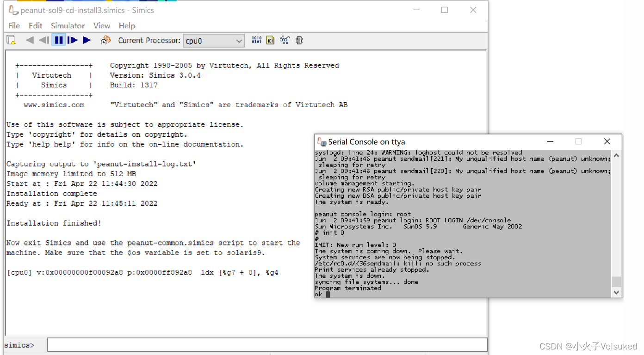Run the simulation in reverse
This screenshot has width=644, height=355.
30,40
